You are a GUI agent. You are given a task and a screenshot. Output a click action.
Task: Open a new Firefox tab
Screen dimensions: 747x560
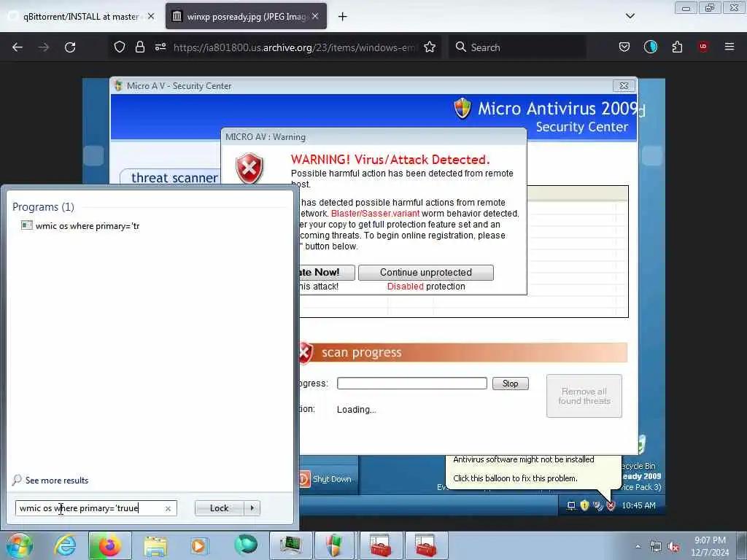point(343,17)
